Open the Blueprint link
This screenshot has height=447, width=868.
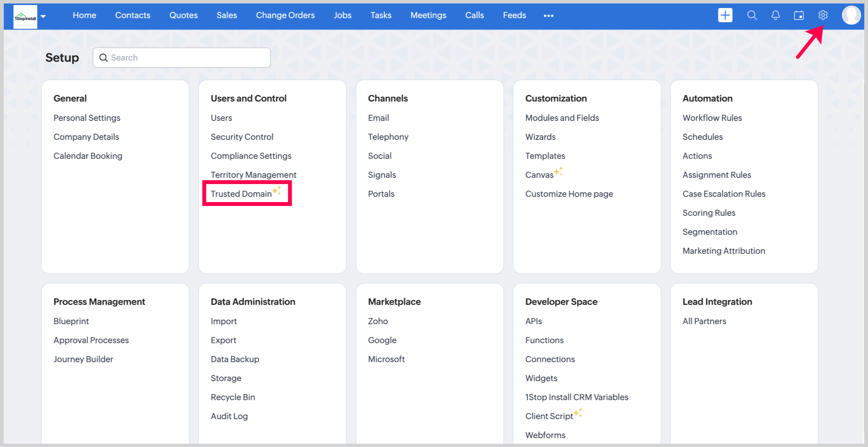(71, 321)
